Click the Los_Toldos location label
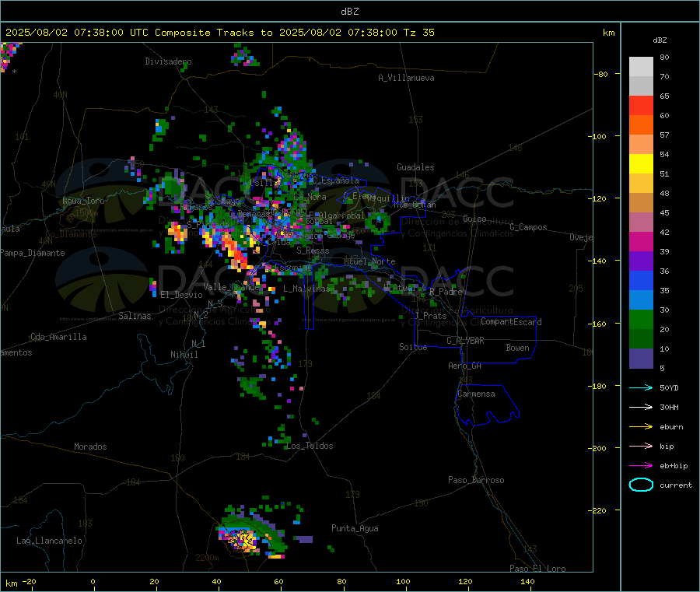This screenshot has width=700, height=592. 310,446
